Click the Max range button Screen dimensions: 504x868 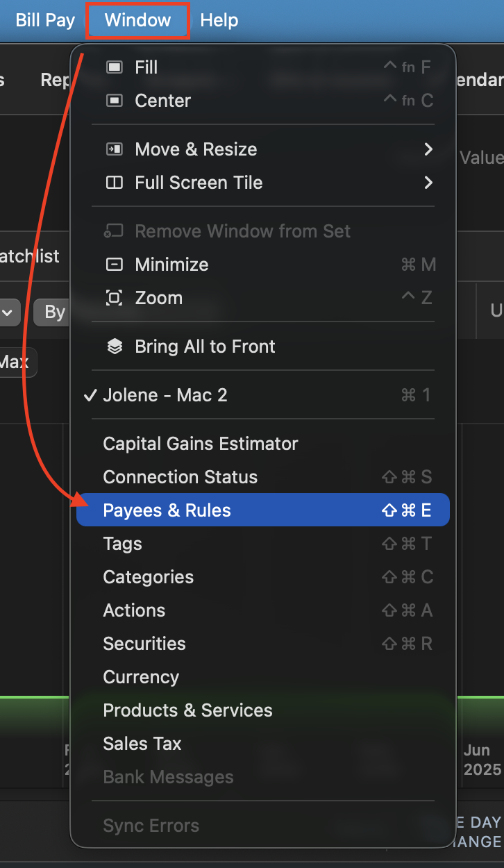pos(15,362)
